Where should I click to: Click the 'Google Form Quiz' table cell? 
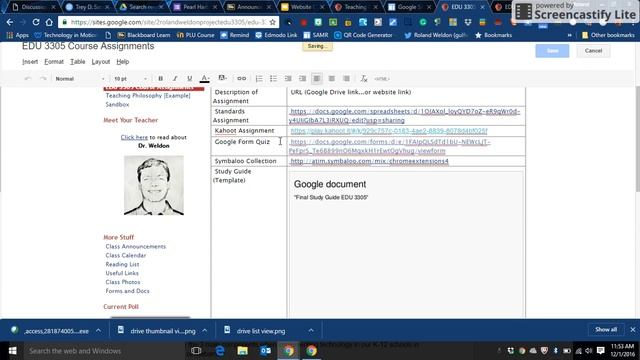249,146
